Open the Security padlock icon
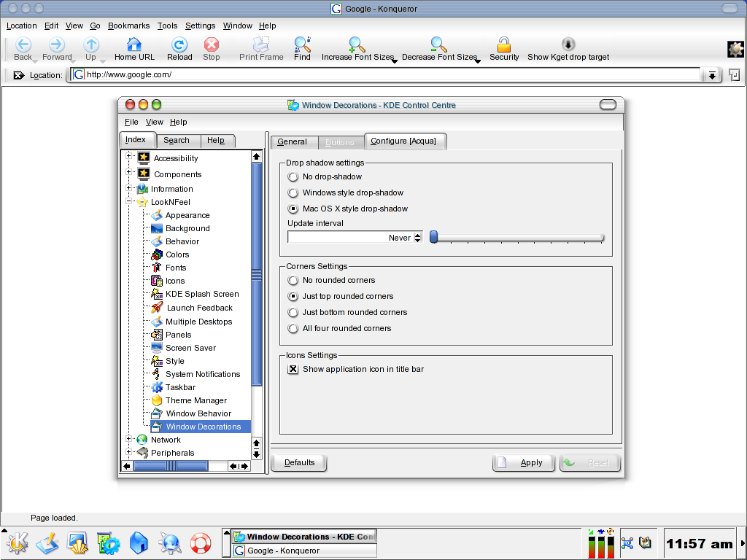747x560 pixels. click(504, 44)
